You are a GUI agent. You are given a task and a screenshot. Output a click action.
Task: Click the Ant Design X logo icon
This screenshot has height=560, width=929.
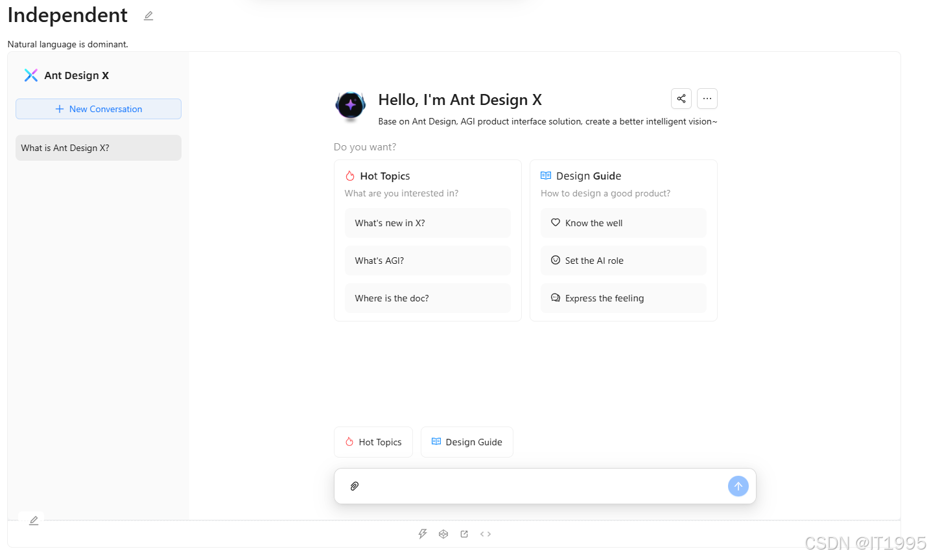tap(30, 75)
